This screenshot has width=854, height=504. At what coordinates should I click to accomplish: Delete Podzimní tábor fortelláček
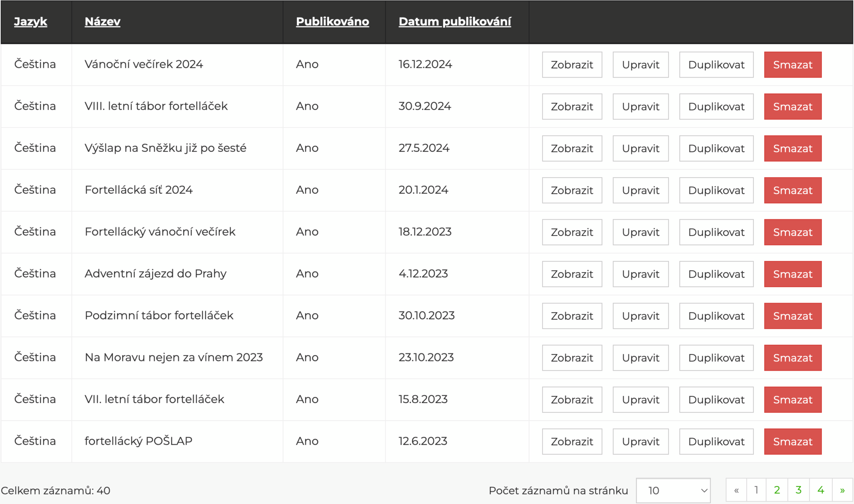click(x=793, y=316)
